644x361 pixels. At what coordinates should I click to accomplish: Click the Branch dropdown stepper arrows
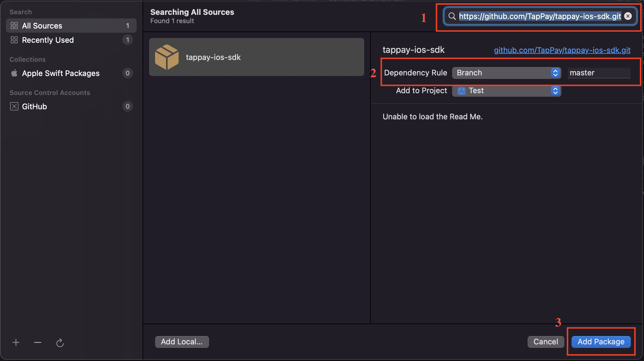pos(555,73)
